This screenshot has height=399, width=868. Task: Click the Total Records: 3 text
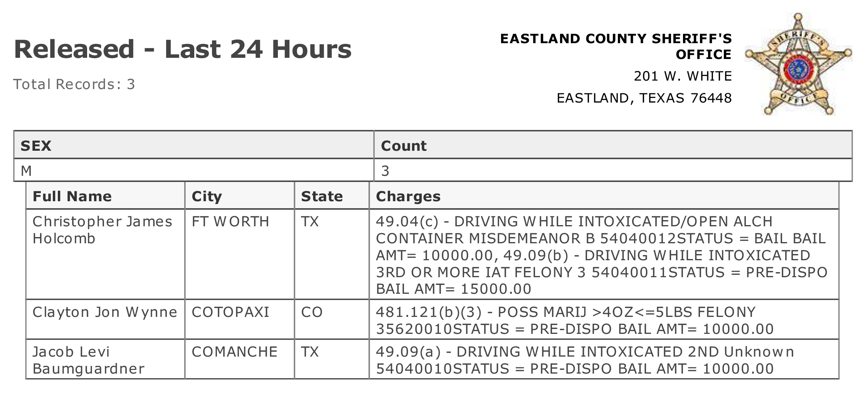tap(74, 84)
